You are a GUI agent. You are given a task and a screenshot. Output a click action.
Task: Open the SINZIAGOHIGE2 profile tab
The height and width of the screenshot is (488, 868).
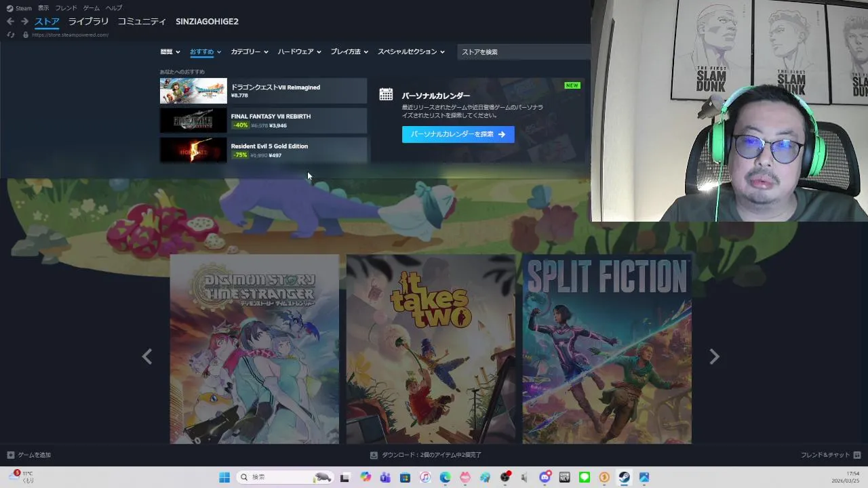207,22
